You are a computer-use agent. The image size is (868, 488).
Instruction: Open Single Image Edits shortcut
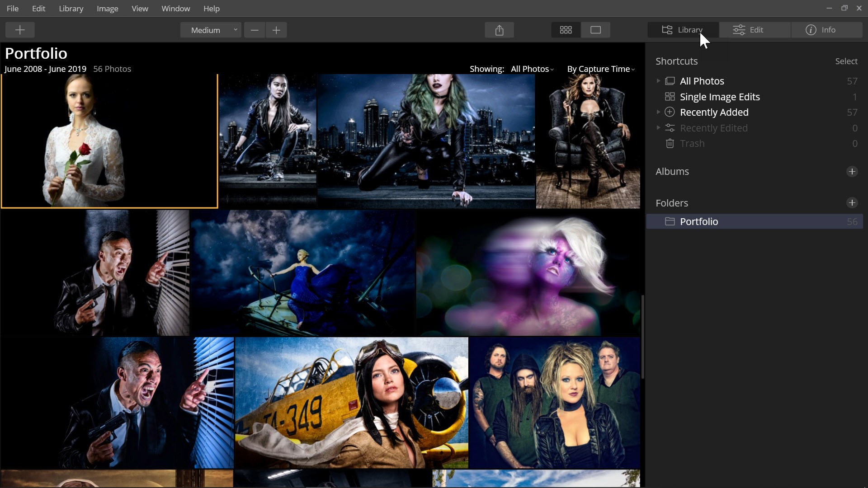(719, 97)
